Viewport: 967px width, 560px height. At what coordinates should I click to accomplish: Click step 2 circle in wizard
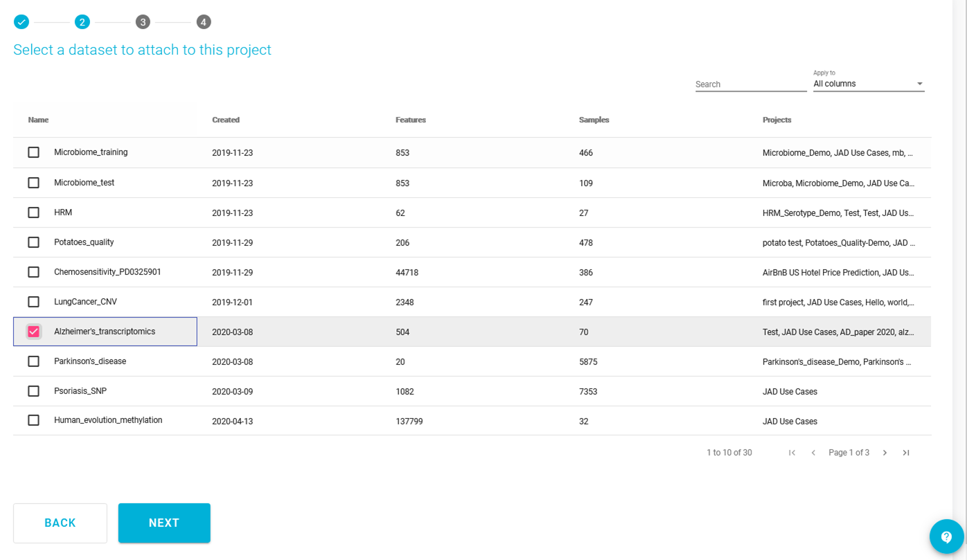point(82,22)
